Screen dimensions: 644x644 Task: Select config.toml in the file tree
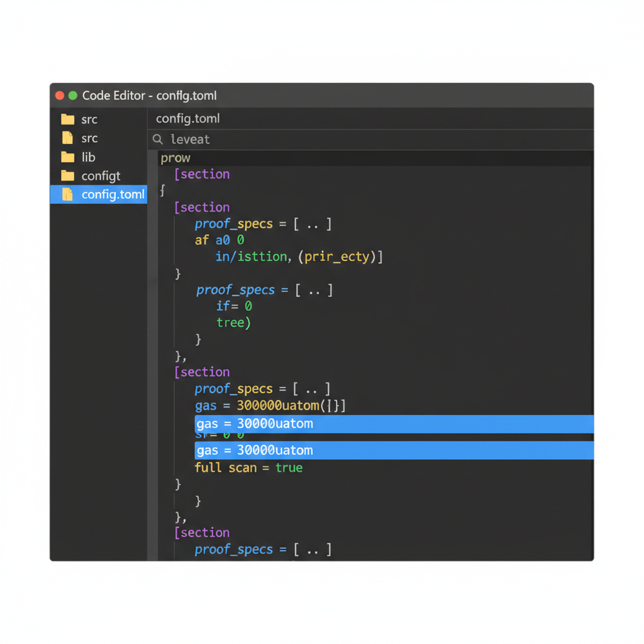(113, 194)
